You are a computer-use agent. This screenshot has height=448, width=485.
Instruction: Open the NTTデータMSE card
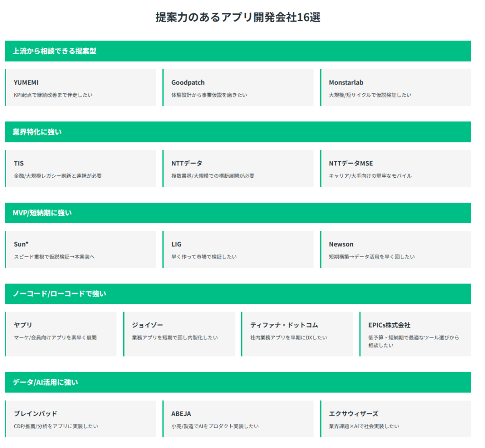[395, 169]
